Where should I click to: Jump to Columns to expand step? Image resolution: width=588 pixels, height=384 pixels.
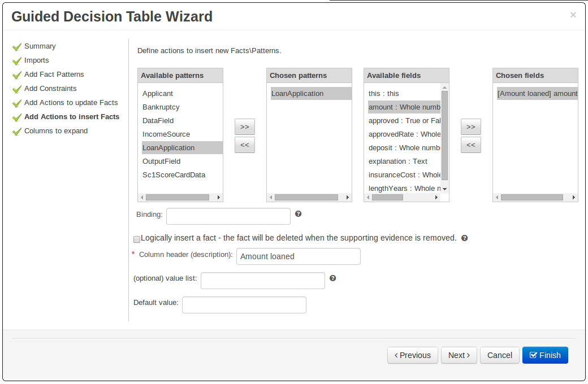56,131
